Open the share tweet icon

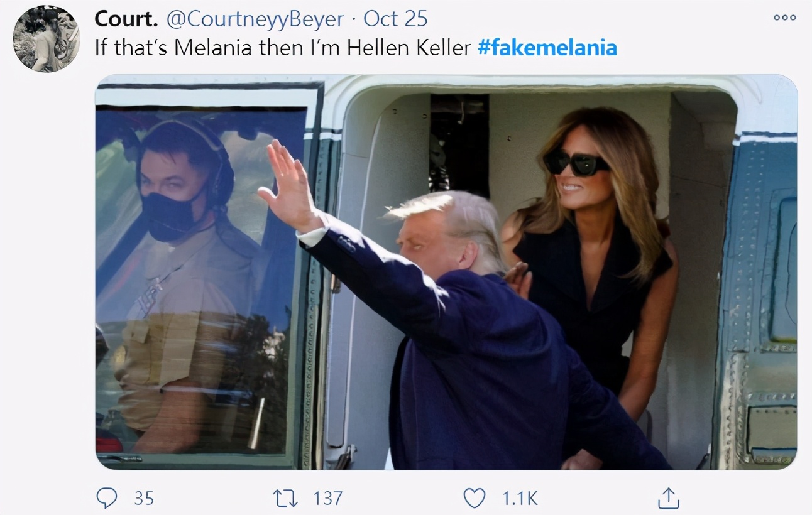669,498
